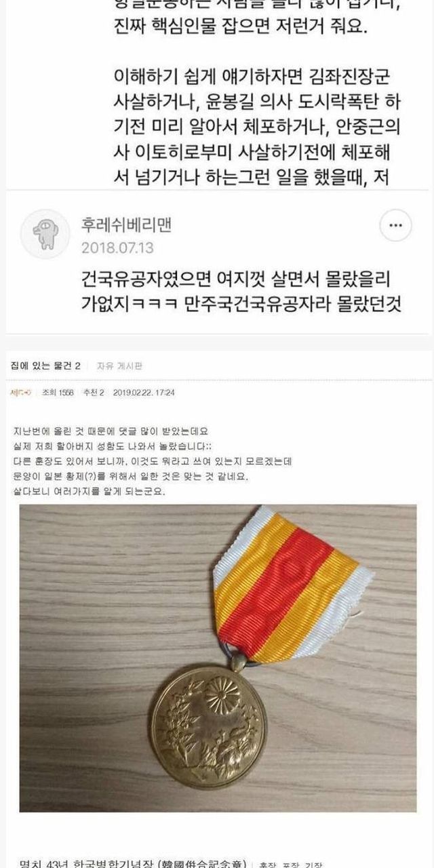Open the orange post author nickname

pos(21,392)
